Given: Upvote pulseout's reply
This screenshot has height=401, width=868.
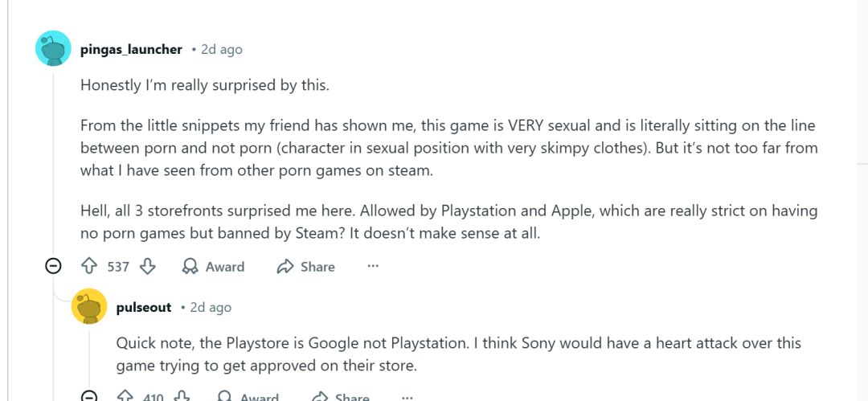Looking at the screenshot, I should [125, 396].
